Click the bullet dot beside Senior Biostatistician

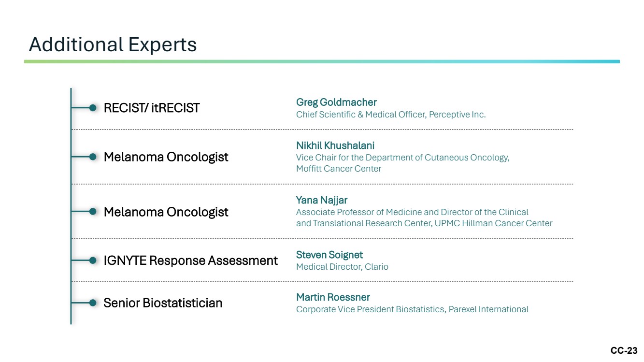93,303
